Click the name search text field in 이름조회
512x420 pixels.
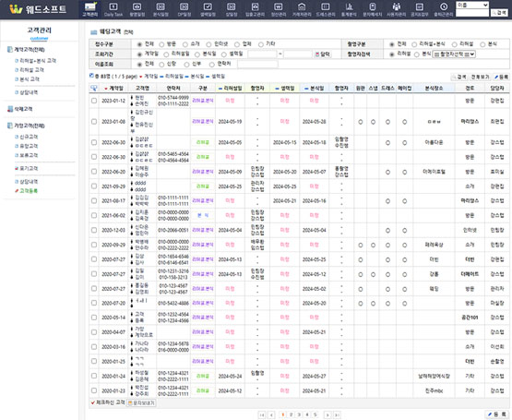[257, 65]
